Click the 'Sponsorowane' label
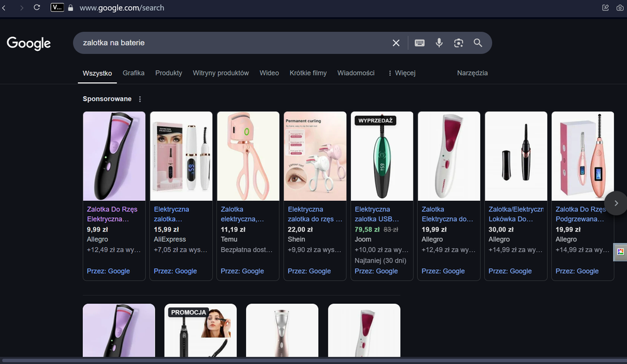Image resolution: width=627 pixels, height=364 pixels. [107, 99]
